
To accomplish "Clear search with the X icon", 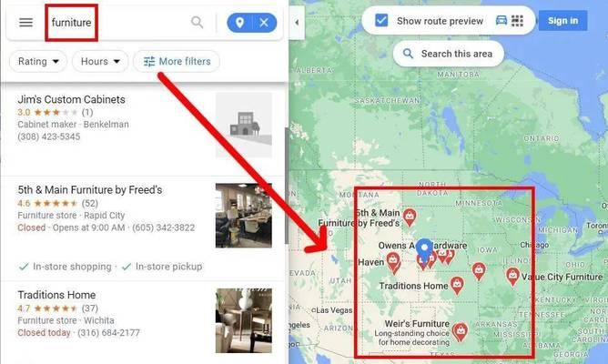I will (264, 23).
